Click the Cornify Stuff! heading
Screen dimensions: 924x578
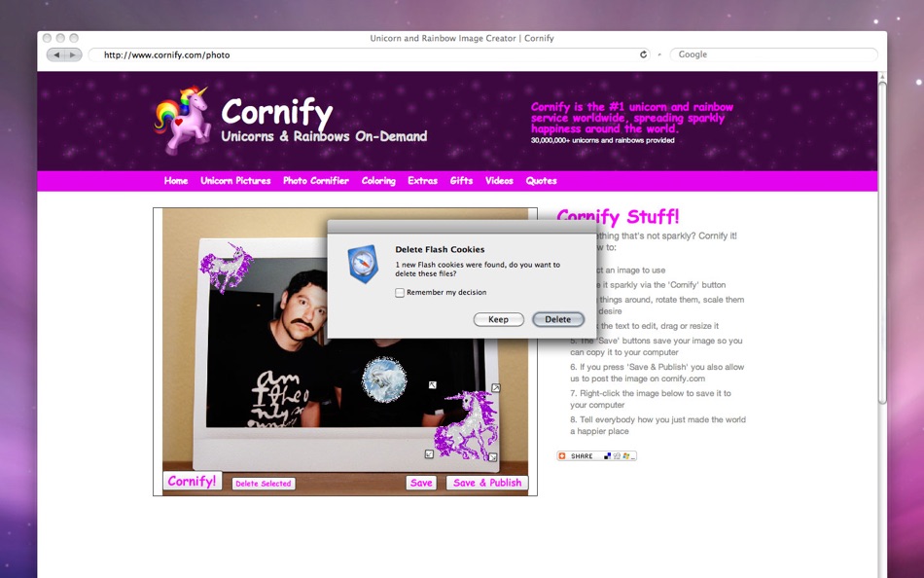pos(618,217)
